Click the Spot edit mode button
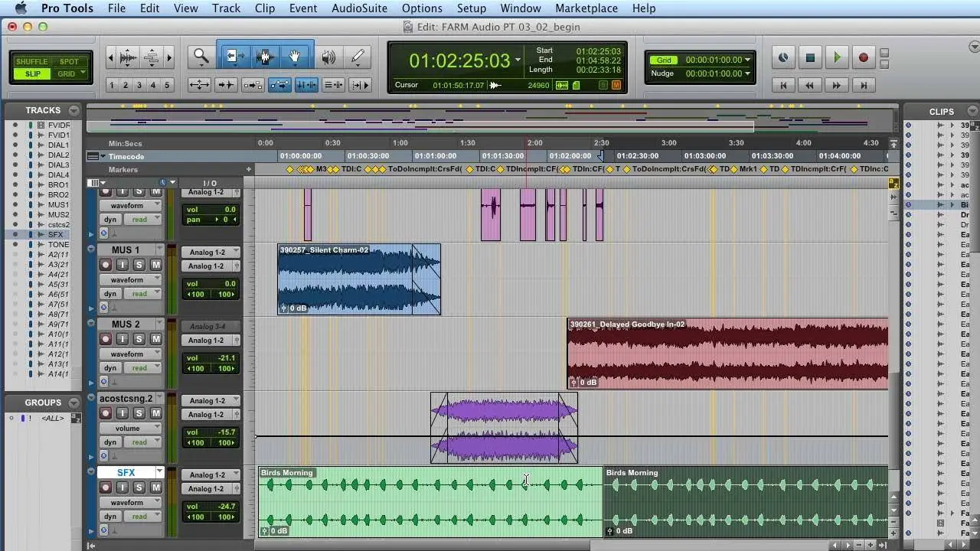Viewport: 980px width, 551px height. click(69, 61)
